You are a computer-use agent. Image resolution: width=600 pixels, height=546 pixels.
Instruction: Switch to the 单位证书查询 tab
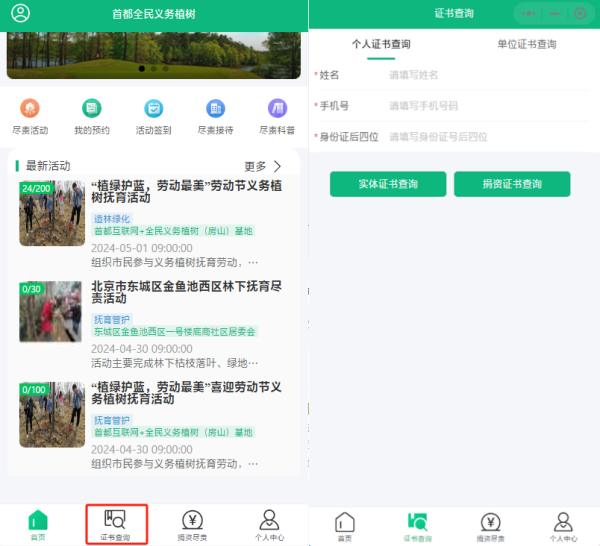526,44
